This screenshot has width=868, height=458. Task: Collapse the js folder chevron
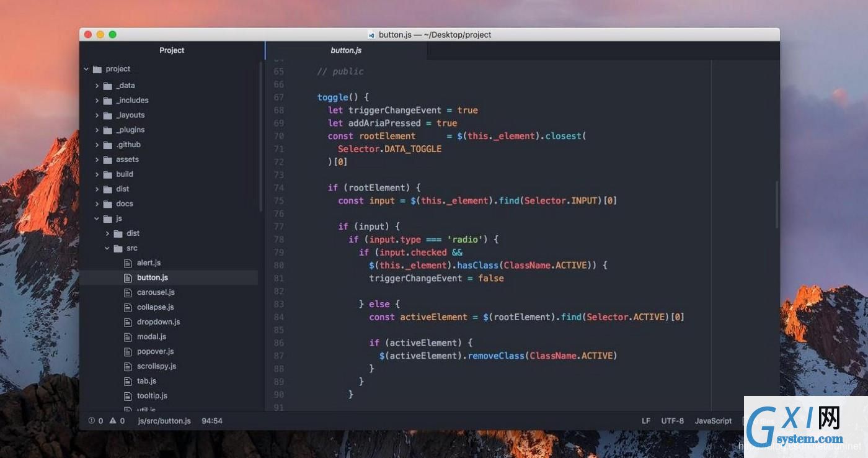click(97, 218)
